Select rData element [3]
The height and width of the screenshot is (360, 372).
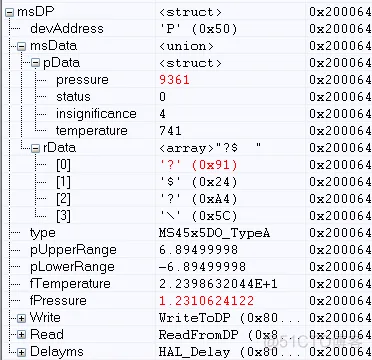tap(63, 216)
